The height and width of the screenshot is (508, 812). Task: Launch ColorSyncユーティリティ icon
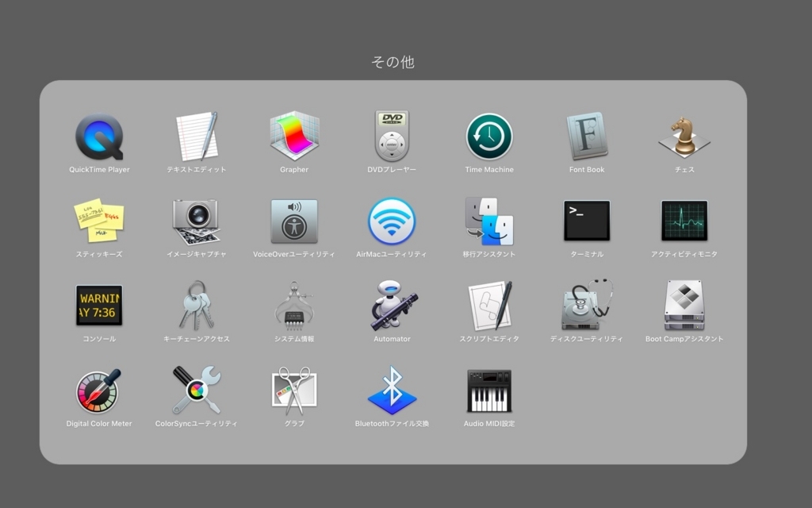coord(197,391)
